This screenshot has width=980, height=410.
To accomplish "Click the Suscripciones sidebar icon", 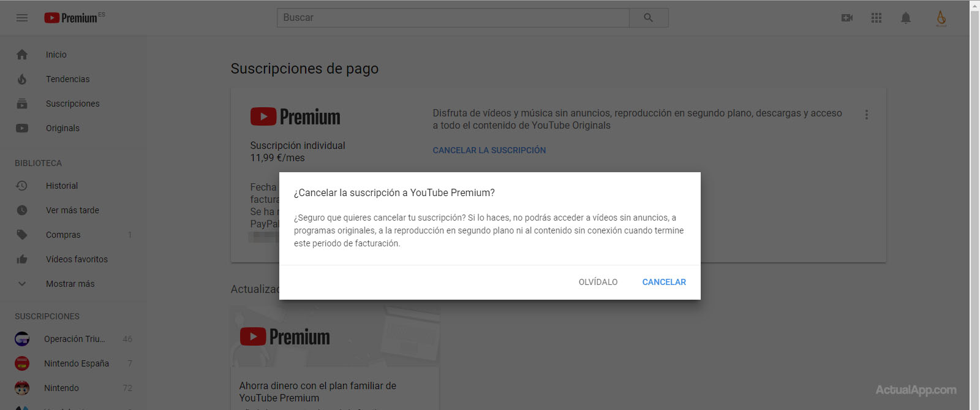I will (22, 104).
